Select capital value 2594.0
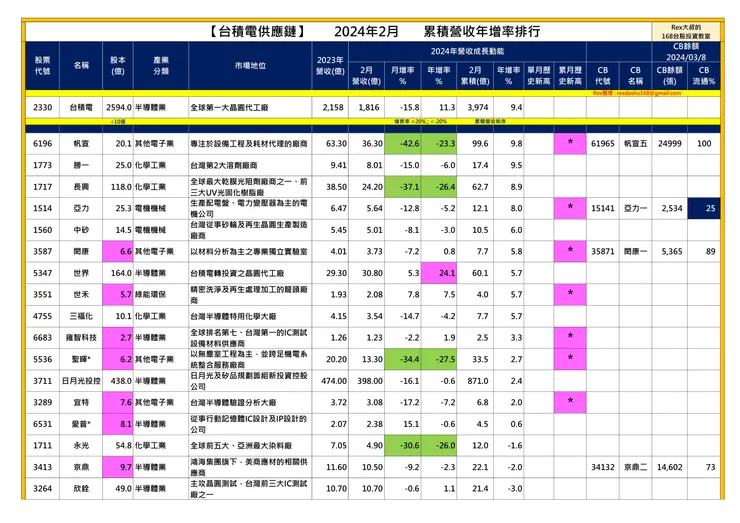The height and width of the screenshot is (523, 740). tap(118, 107)
